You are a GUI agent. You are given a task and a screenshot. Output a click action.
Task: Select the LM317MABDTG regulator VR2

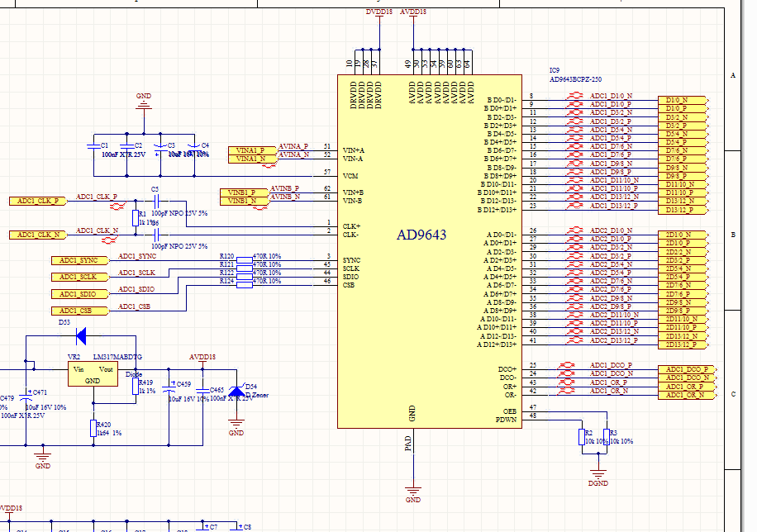pos(93,374)
